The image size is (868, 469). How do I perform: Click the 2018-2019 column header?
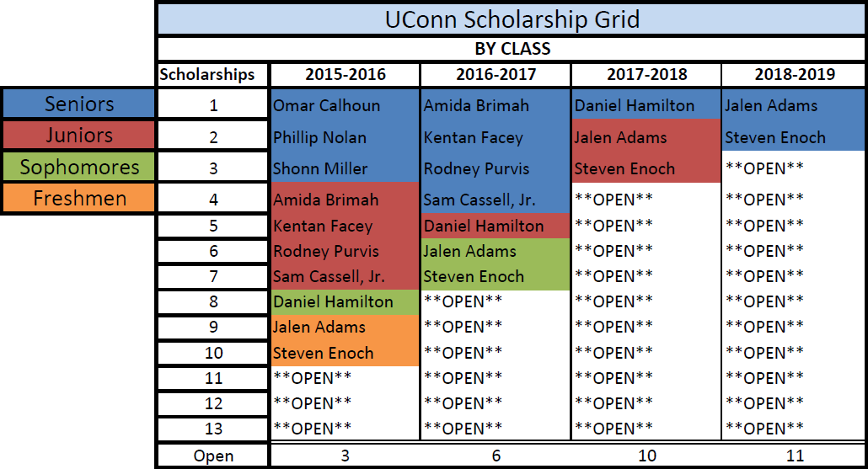(x=795, y=75)
